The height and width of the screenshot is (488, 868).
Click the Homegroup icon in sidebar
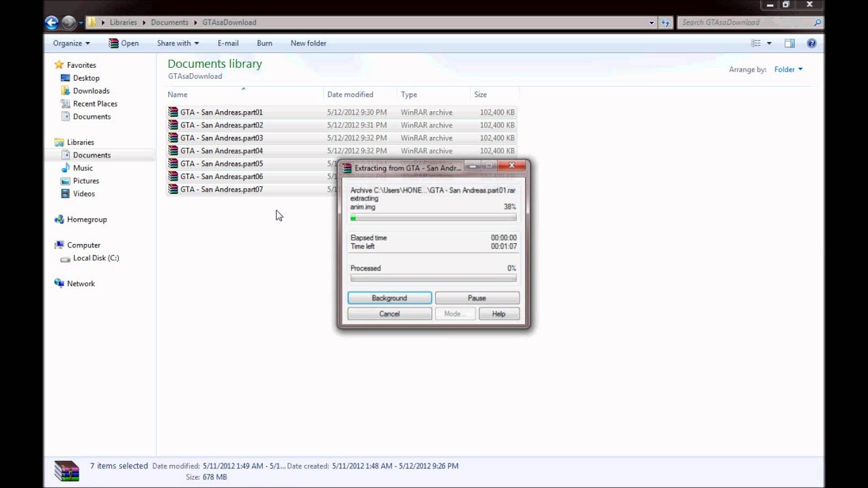pos(59,220)
